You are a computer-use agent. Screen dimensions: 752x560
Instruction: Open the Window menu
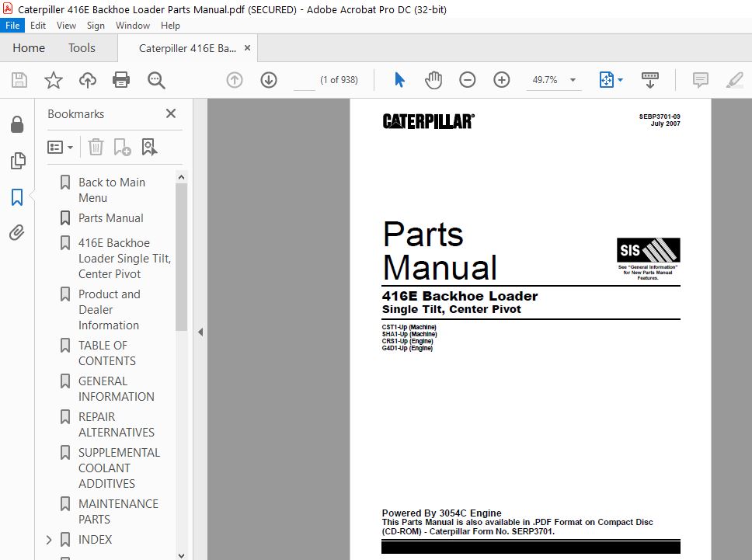click(133, 26)
